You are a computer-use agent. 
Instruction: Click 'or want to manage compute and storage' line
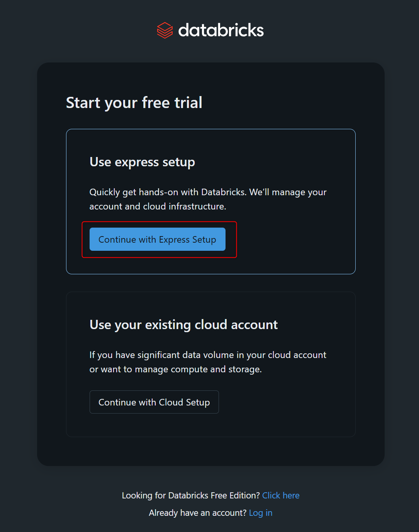(176, 369)
